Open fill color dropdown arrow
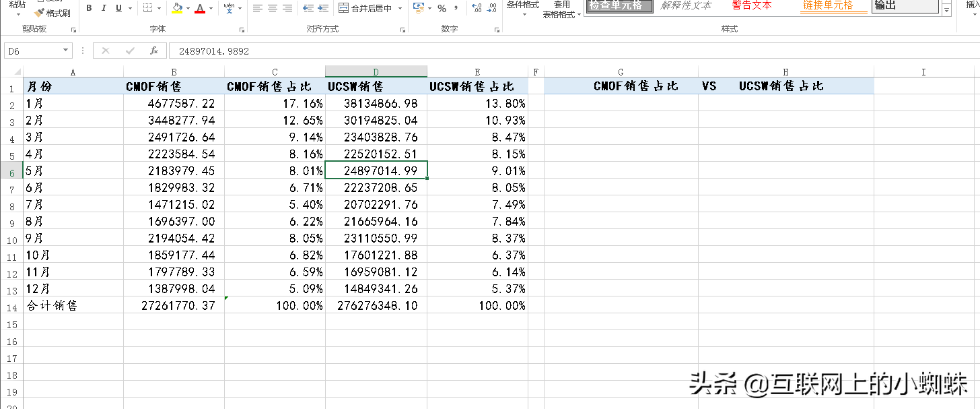980x409 pixels. [188, 8]
